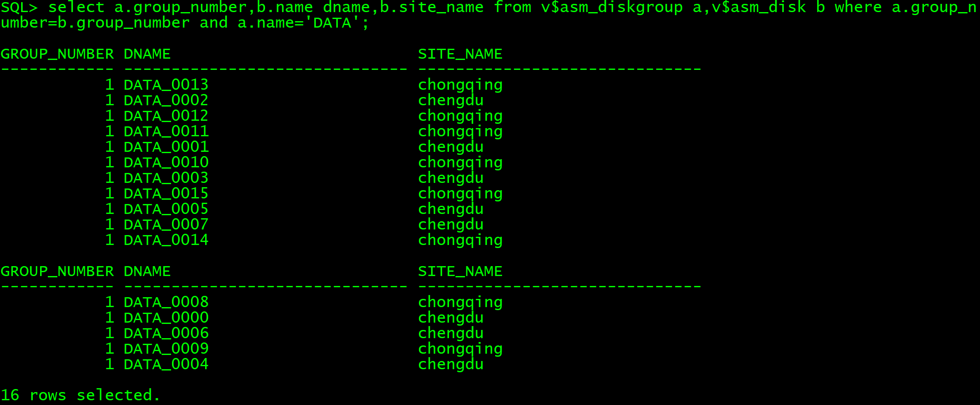Image resolution: width=980 pixels, height=405 pixels.
Task: Click the DATA_0002 disk name
Action: (166, 100)
